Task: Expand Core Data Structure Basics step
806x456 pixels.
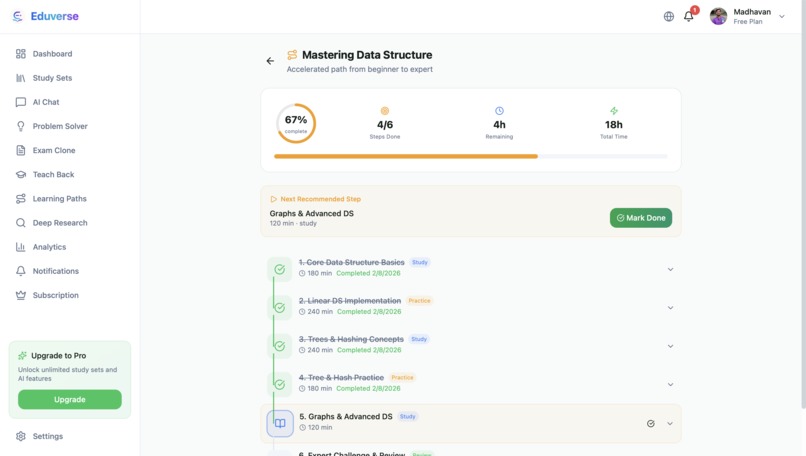Action: 670,269
